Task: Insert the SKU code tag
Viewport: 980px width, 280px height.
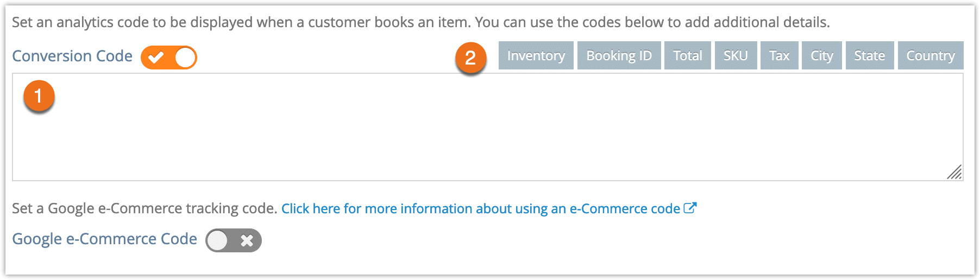Action: [736, 55]
